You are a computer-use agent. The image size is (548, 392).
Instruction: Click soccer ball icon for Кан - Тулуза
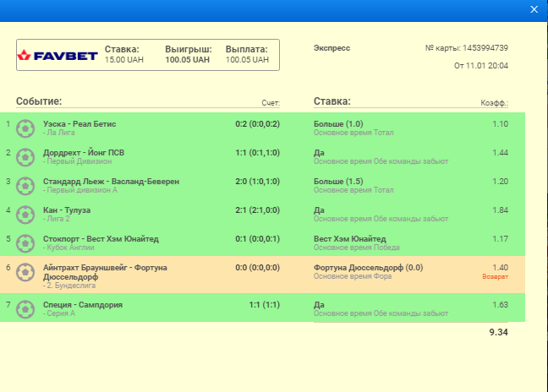pos(25,215)
